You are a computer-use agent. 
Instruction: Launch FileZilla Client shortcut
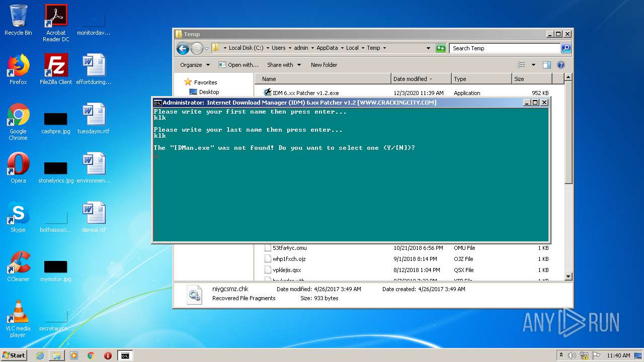point(56,69)
